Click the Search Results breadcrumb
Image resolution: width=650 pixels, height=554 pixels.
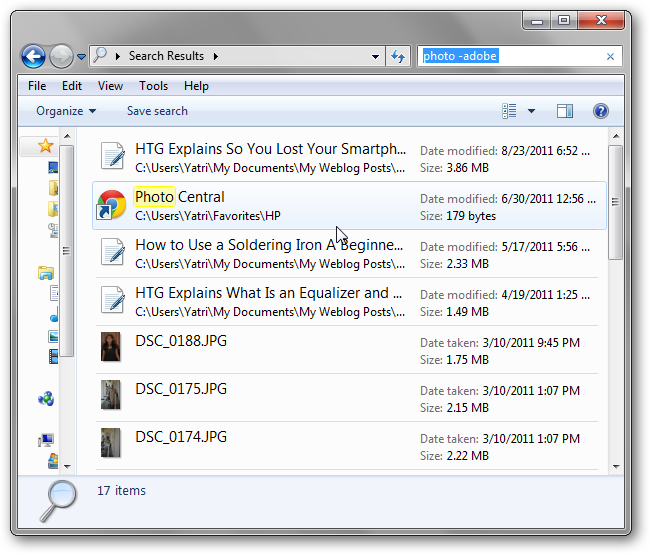(x=166, y=56)
